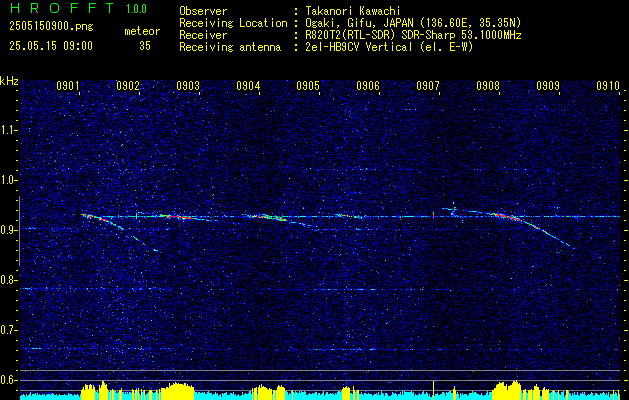Image resolution: width=629 pixels, height=400 pixels.
Task: Click the echo burst near 0904
Action: [x=269, y=217]
